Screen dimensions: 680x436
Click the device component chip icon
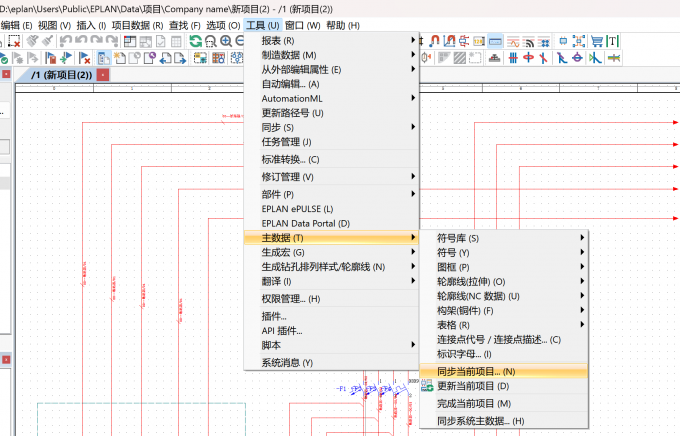pos(563,41)
